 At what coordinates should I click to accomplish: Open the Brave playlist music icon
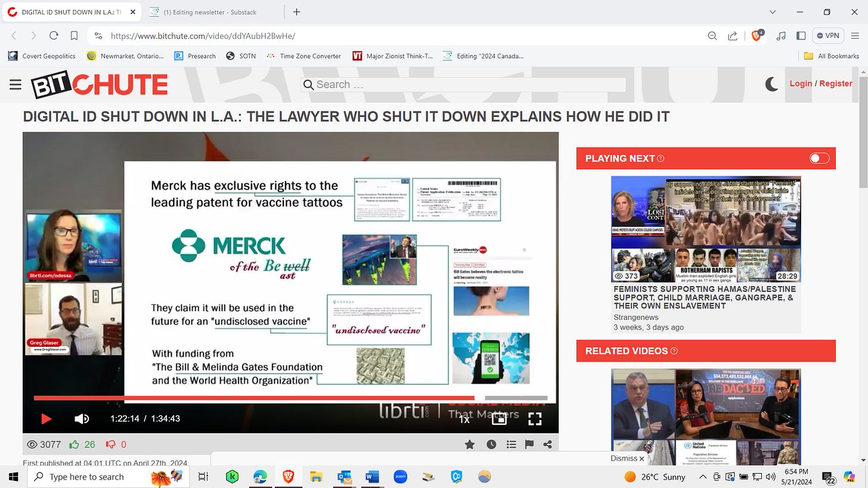781,36
